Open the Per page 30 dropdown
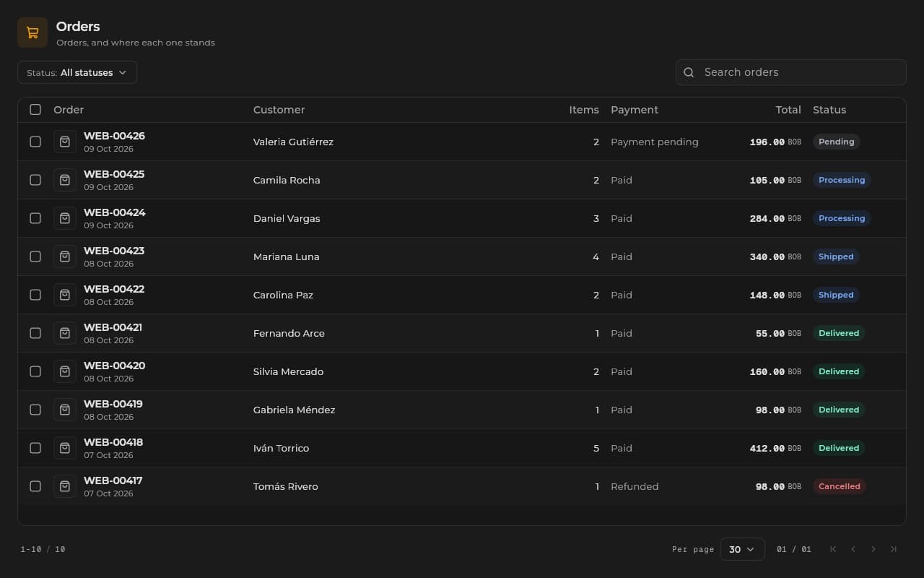The height and width of the screenshot is (578, 924). [742, 549]
